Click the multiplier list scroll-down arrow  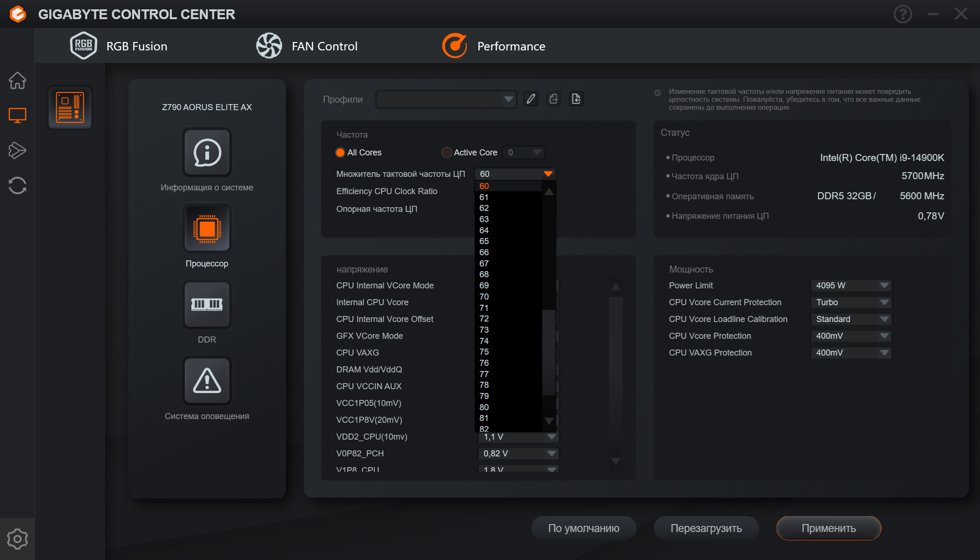point(549,421)
